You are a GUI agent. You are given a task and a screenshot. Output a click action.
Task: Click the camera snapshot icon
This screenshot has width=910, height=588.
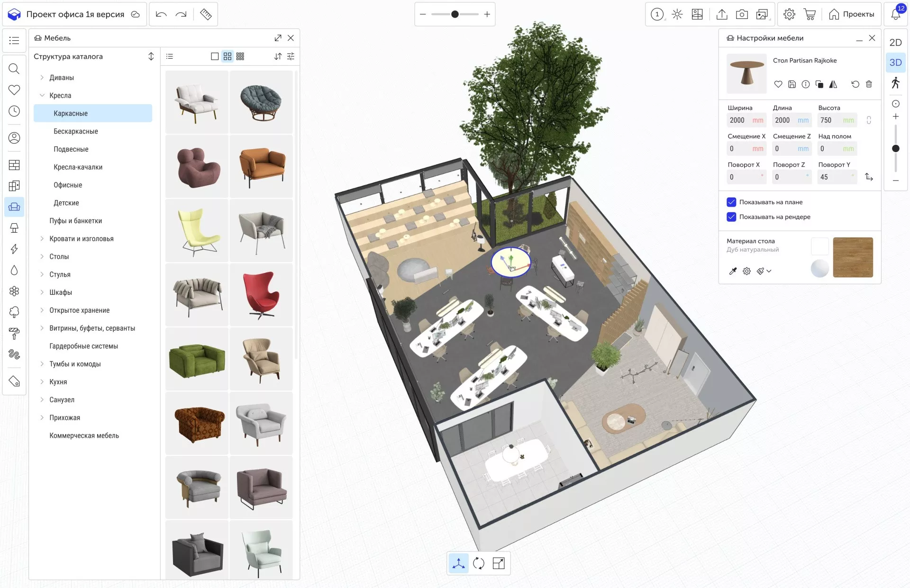point(742,14)
